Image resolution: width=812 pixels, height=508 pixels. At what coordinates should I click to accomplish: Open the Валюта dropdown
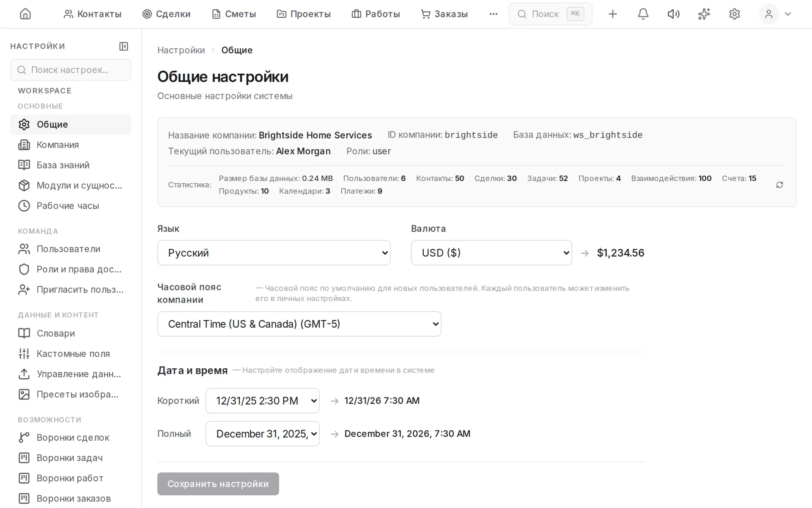pos(491,253)
